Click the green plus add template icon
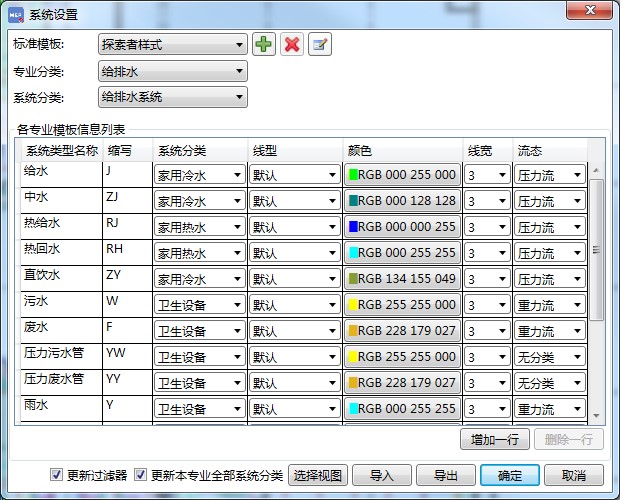Viewport: 620px width, 500px height. click(263, 44)
